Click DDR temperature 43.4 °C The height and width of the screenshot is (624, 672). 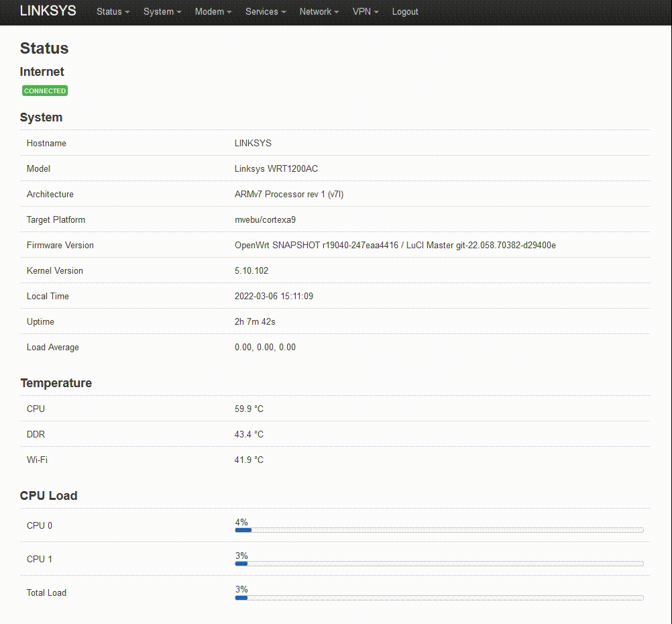[x=249, y=434]
